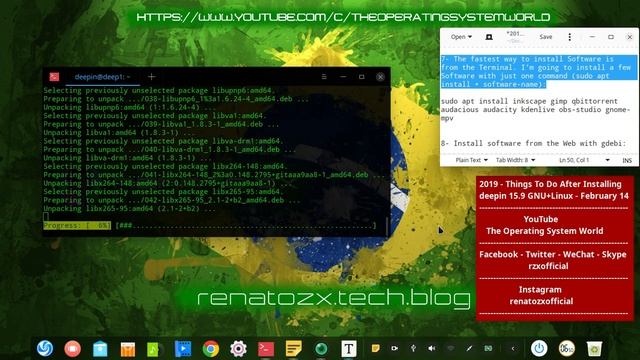Click the green keyboard layout tray icon
The image size is (640, 360).
point(488,348)
